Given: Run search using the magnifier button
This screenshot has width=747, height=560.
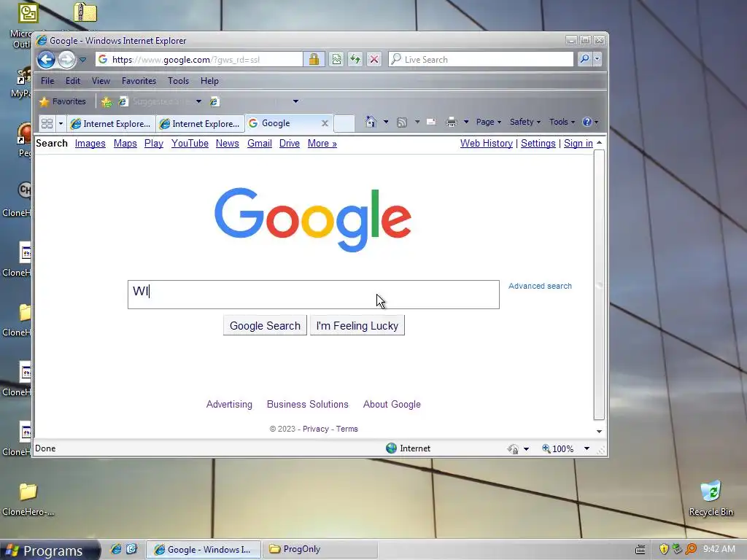Looking at the screenshot, I should click(584, 59).
